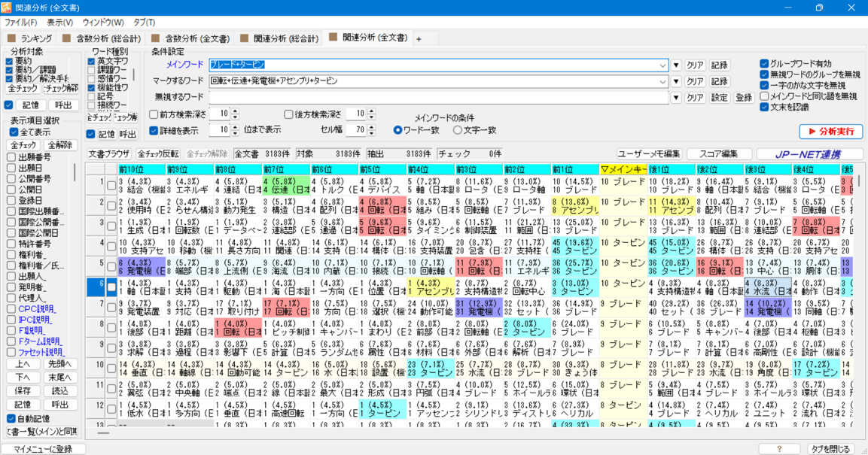
Task: Click the app icon in the title bar
Action: tap(6, 8)
